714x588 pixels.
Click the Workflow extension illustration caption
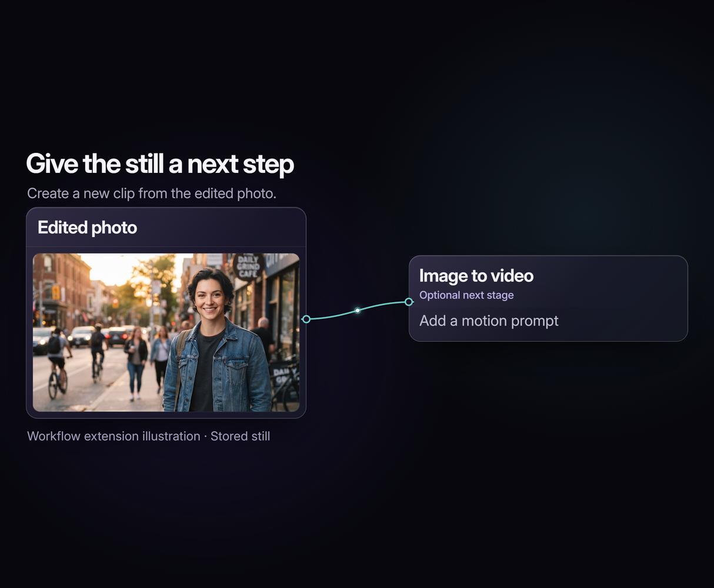(149, 436)
